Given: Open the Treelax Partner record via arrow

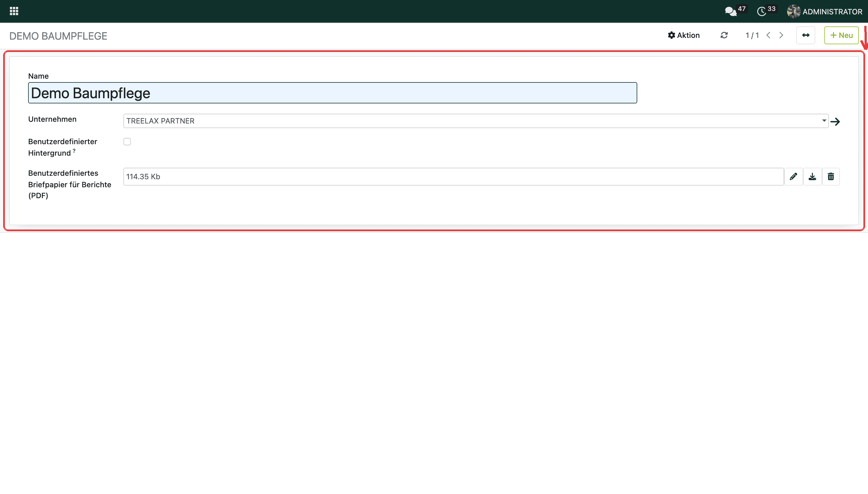Looking at the screenshot, I should point(835,121).
